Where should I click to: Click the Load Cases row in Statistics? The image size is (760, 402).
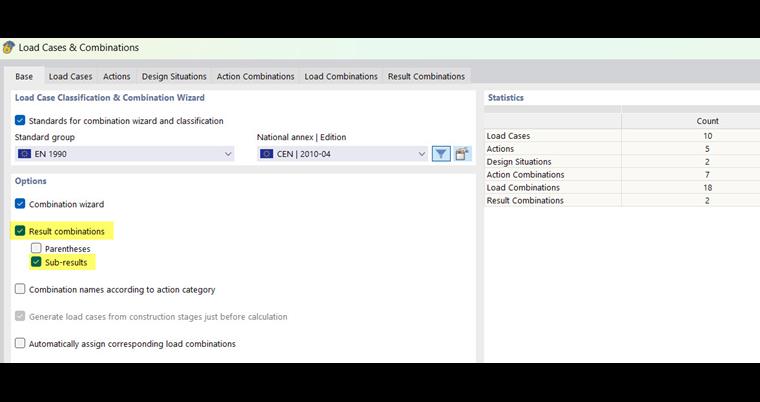coord(622,136)
